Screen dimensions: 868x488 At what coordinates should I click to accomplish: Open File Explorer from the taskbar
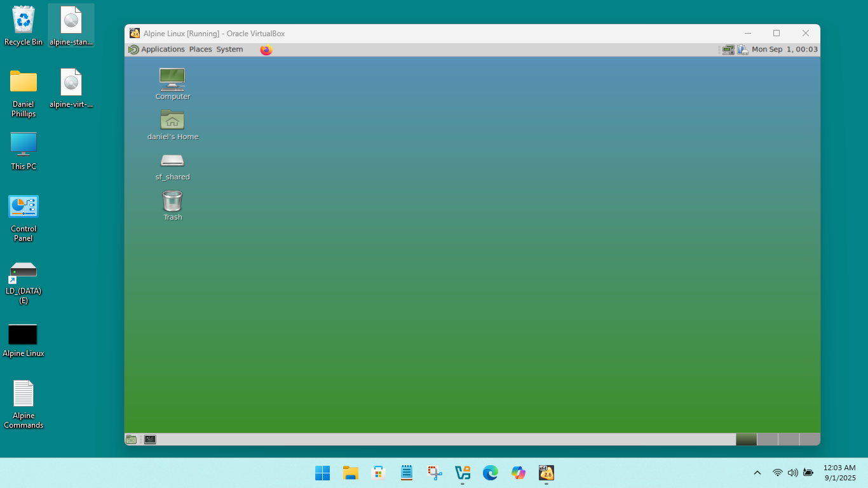tap(351, 473)
